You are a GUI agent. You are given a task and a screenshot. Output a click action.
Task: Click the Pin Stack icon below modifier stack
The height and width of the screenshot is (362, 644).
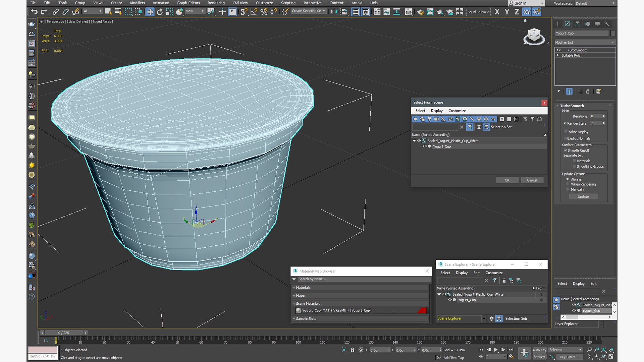pyautogui.click(x=558, y=91)
